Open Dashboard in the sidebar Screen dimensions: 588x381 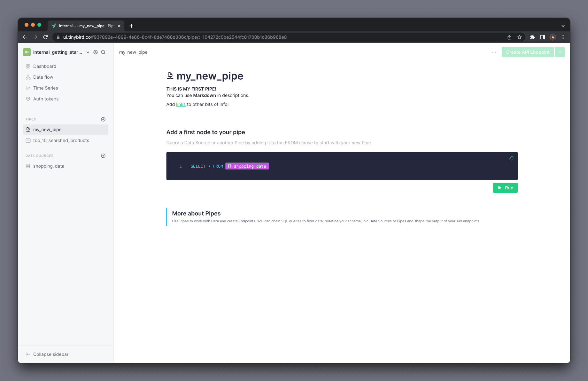click(44, 66)
